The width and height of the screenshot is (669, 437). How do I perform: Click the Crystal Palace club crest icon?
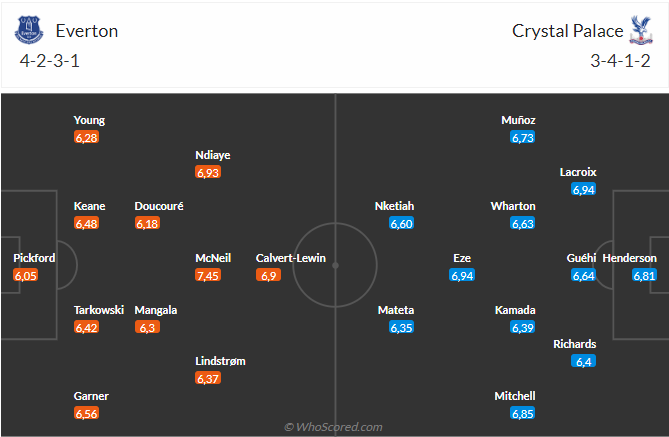pos(639,31)
